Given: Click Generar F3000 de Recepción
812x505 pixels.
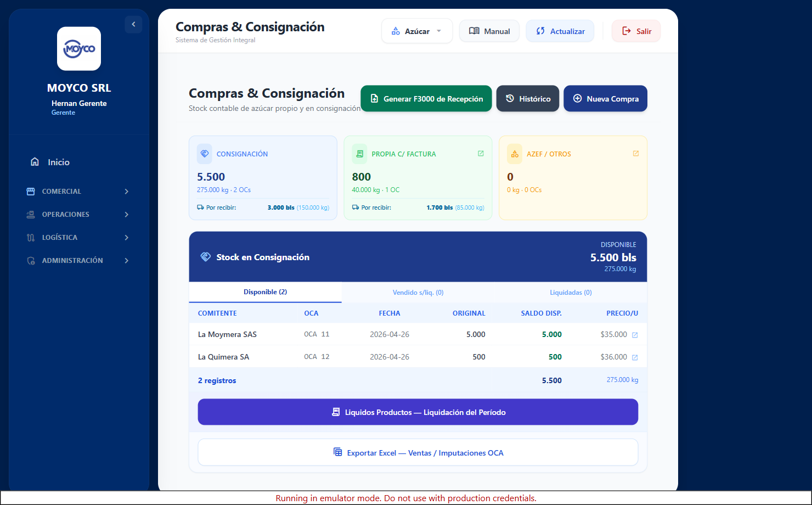Looking at the screenshot, I should [x=426, y=99].
